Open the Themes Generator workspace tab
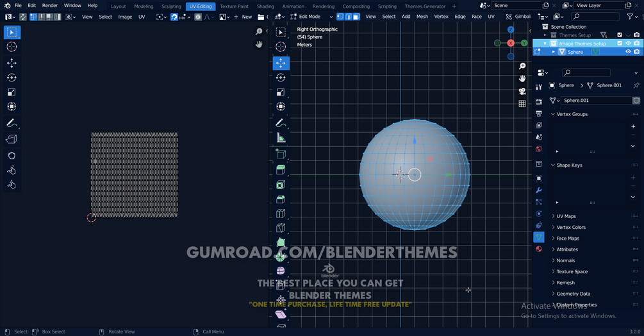Screen dimensions: 644x336 pos(425,6)
